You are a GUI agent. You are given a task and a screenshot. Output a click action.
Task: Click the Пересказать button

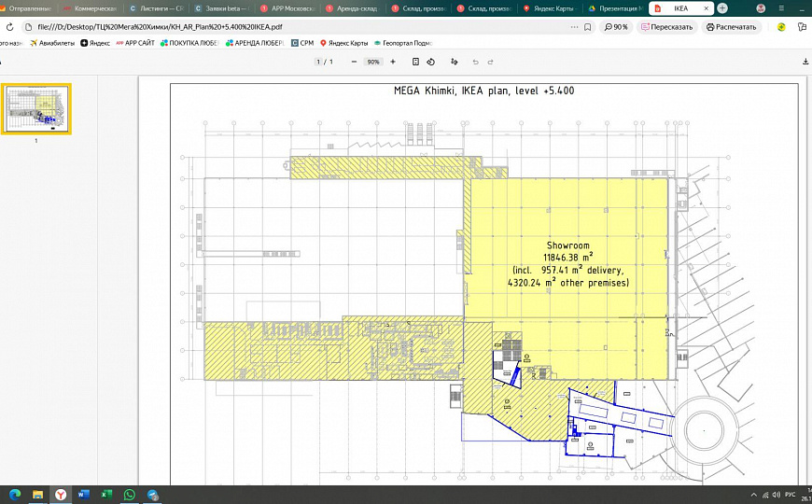[x=666, y=27]
